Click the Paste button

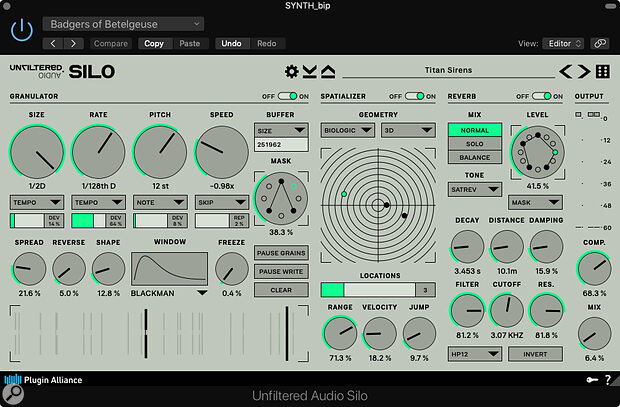pyautogui.click(x=190, y=44)
